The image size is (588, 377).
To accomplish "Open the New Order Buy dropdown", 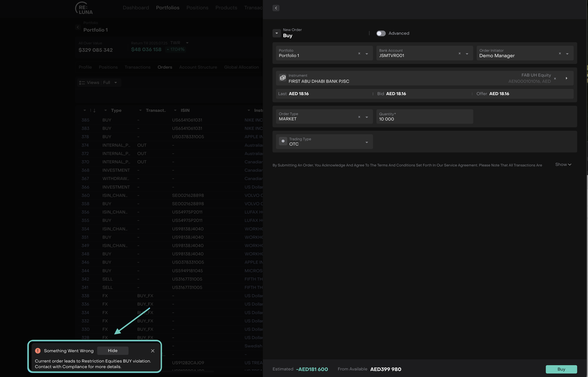I will (277, 33).
